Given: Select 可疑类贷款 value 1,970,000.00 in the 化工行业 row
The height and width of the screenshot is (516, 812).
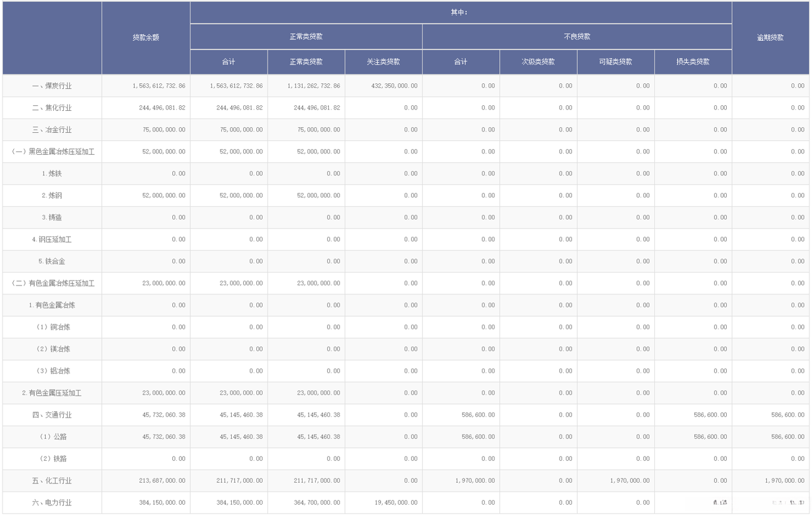Looking at the screenshot, I should point(630,480).
